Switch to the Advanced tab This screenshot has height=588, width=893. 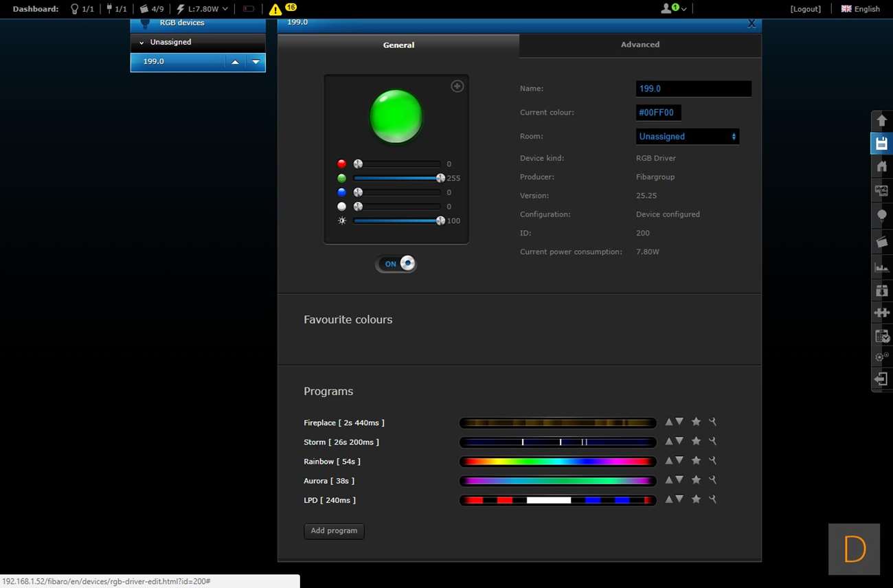[640, 45]
